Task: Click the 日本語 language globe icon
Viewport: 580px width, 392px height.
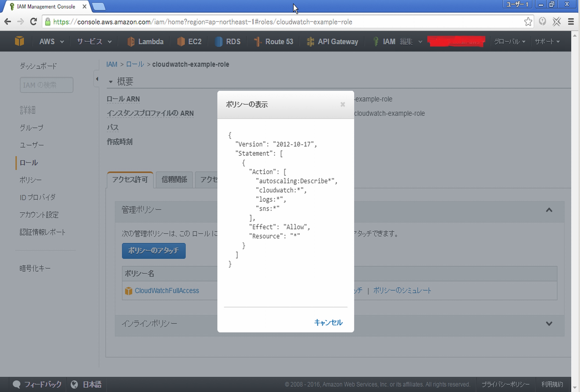Action: click(74, 384)
